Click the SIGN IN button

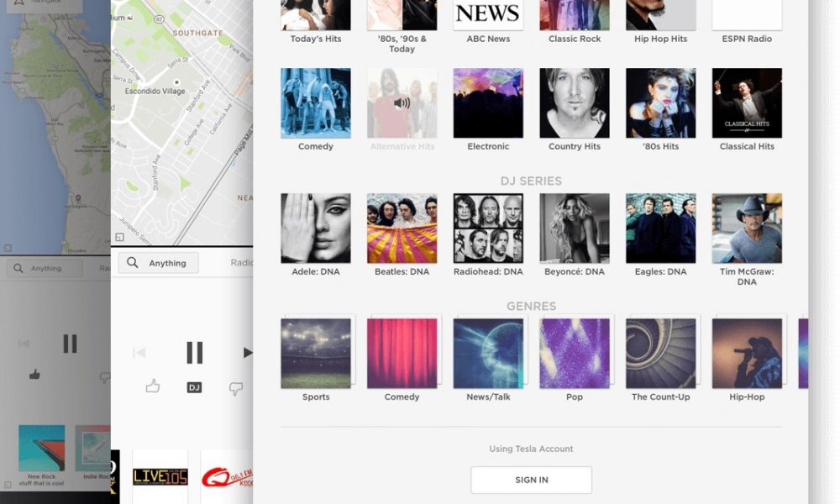pyautogui.click(x=532, y=480)
